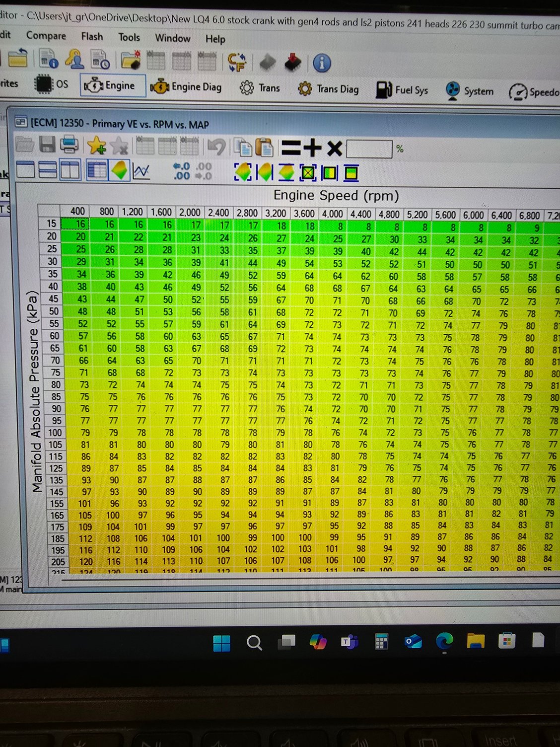
Task: Click the percent value input field
Action: point(369,149)
